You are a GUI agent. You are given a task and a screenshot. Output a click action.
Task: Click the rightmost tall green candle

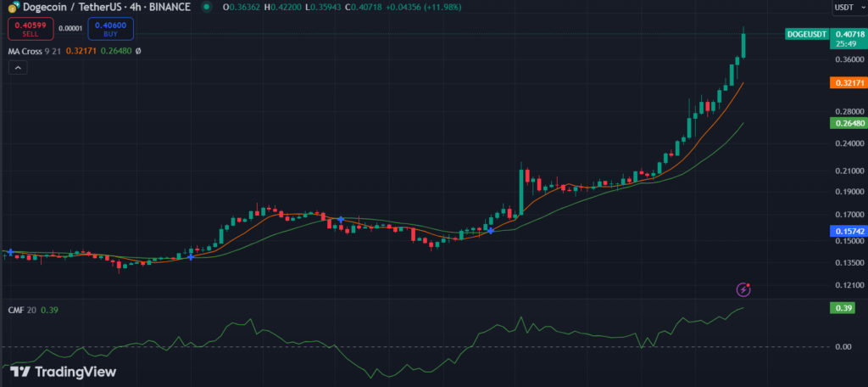point(743,44)
